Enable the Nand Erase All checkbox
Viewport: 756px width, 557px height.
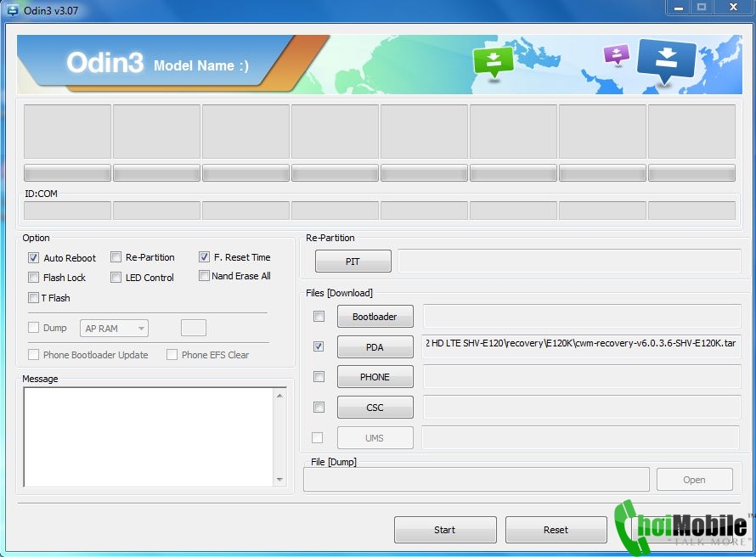click(204, 276)
